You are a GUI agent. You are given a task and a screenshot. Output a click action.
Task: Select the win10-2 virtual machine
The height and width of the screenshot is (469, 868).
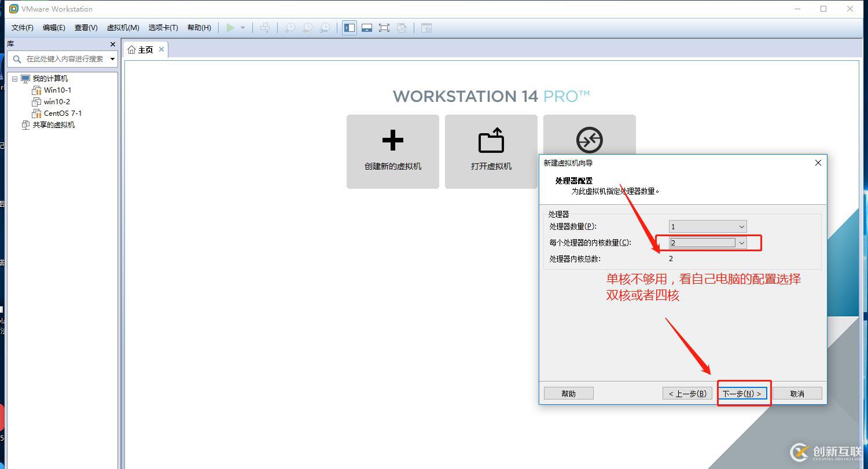57,102
